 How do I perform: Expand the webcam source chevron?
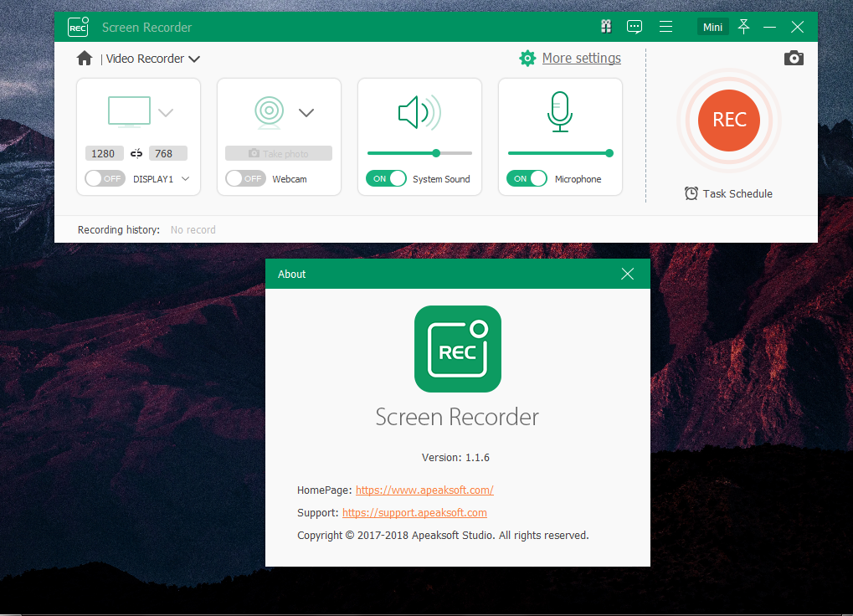tap(306, 112)
